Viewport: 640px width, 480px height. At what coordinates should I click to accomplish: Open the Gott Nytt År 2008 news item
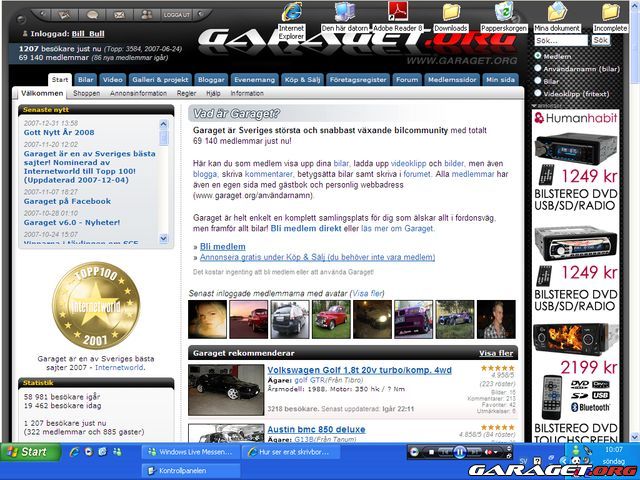59,132
